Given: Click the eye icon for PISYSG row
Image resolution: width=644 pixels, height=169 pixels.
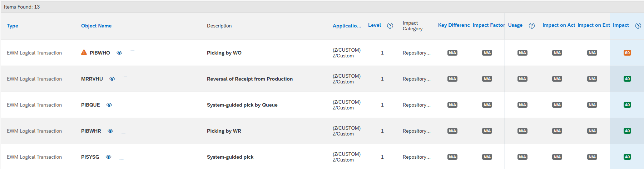Looking at the screenshot, I should [109, 157].
